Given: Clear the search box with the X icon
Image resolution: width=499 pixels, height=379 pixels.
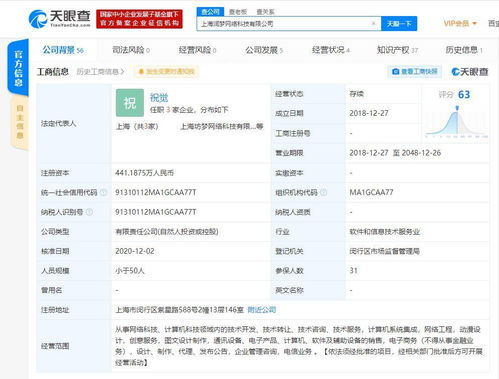Looking at the screenshot, I should click(x=374, y=23).
